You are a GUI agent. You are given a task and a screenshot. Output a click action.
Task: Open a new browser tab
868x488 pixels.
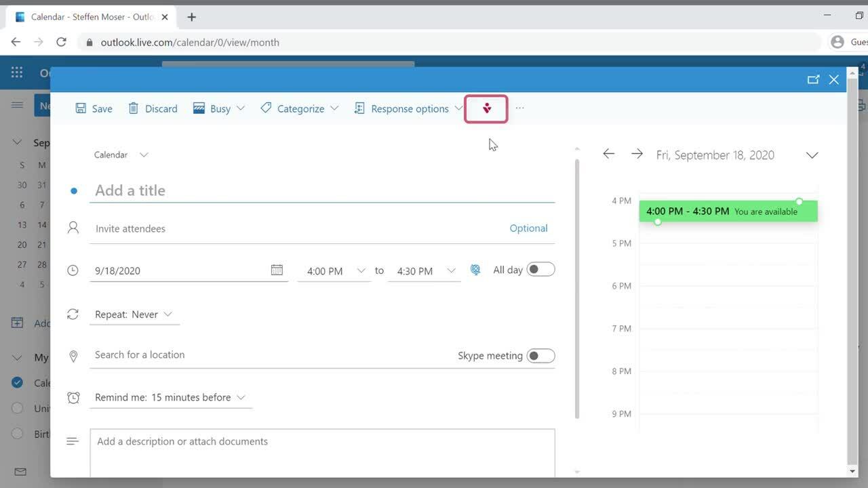pyautogui.click(x=192, y=17)
